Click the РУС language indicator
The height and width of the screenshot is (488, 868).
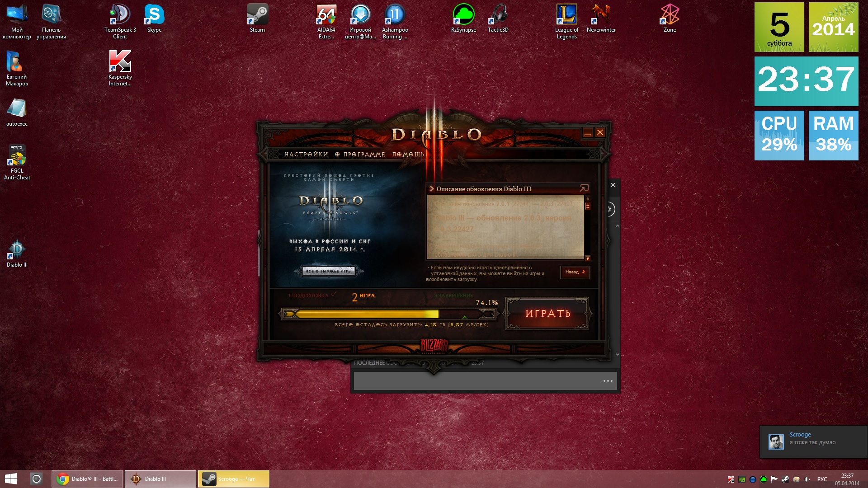pyautogui.click(x=822, y=479)
